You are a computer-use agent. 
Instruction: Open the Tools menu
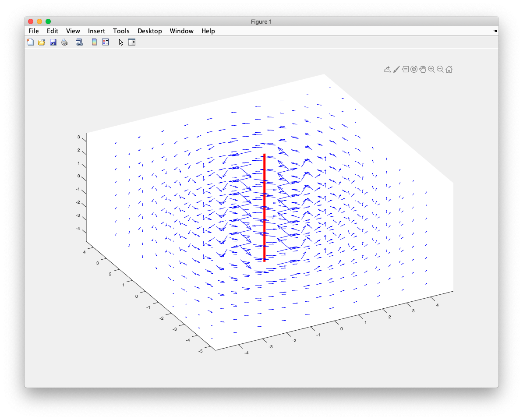[121, 31]
